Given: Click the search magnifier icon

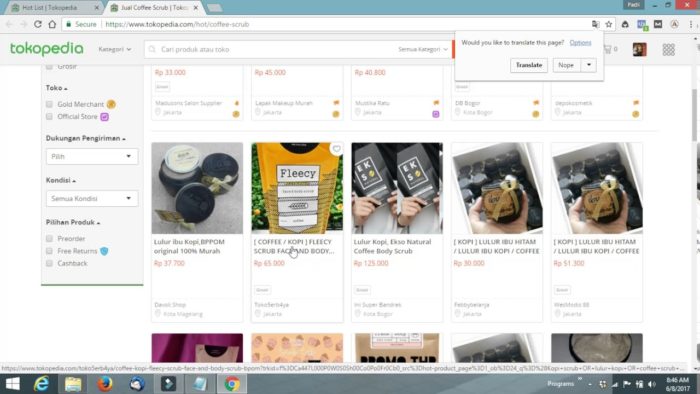Looking at the screenshot, I should (x=152, y=49).
